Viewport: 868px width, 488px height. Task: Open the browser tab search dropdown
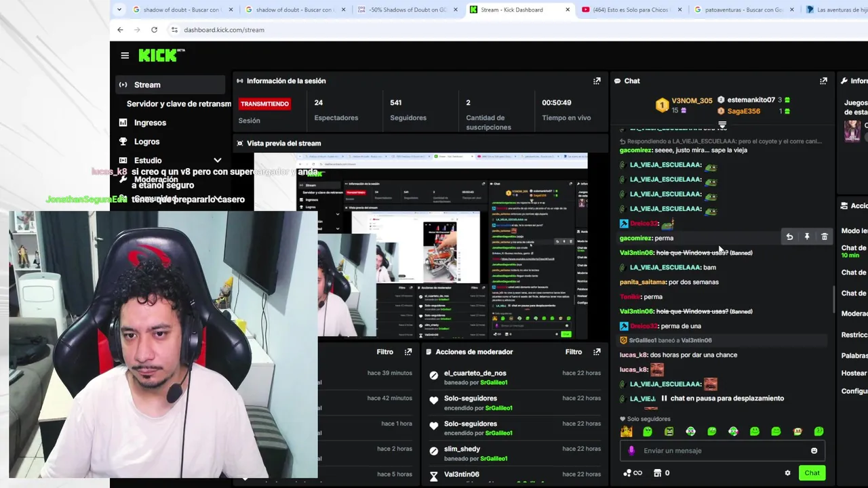(x=119, y=9)
